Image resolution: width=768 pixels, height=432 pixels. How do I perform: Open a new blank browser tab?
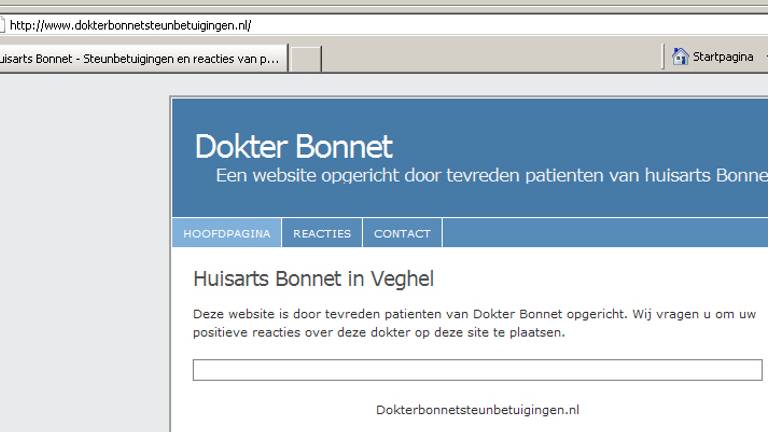(305, 59)
